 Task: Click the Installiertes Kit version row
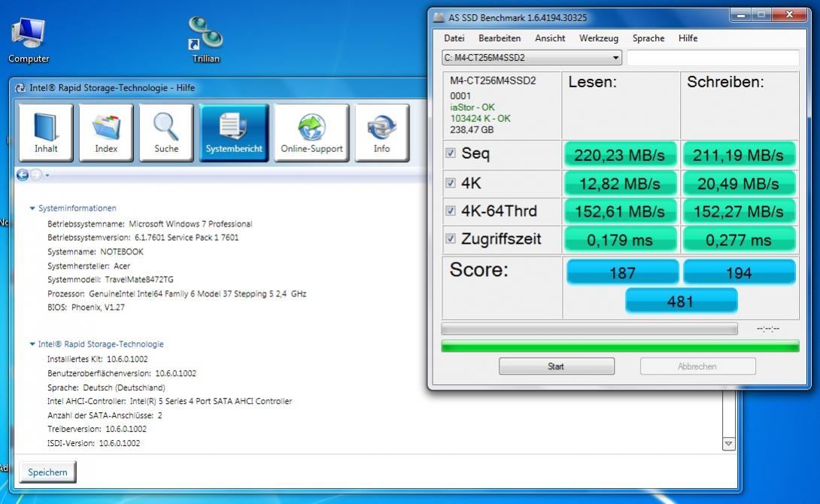[97, 359]
